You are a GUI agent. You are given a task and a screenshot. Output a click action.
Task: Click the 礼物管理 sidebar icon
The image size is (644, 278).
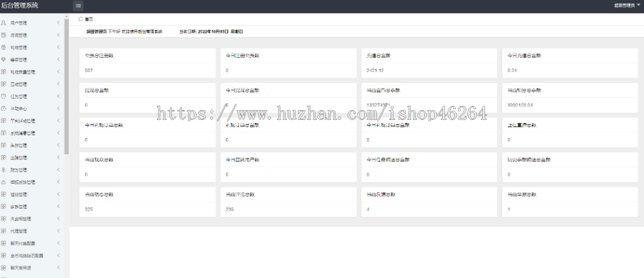(4, 48)
